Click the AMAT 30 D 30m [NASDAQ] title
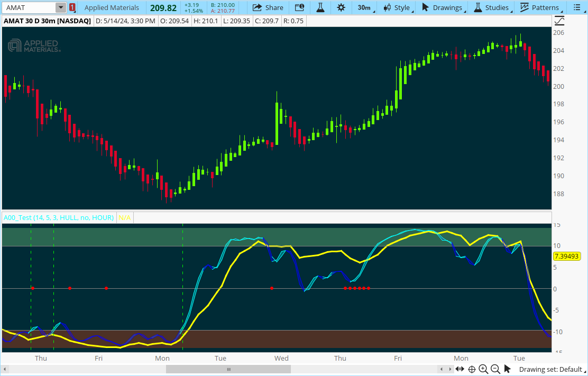The width and height of the screenshot is (588, 376). point(47,21)
